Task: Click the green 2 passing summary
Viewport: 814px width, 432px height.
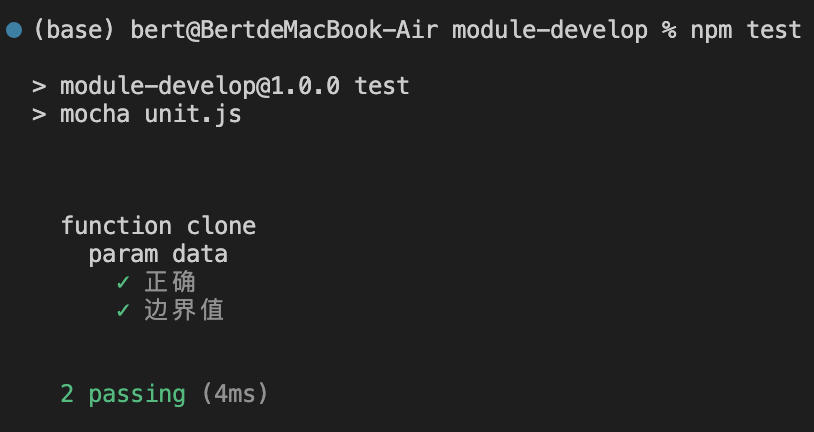Action: pyautogui.click(x=123, y=394)
